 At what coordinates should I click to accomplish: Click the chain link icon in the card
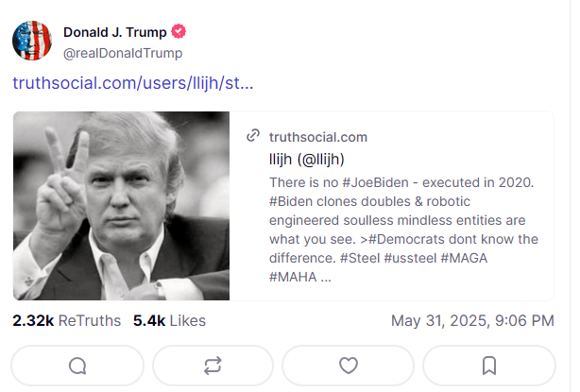click(x=253, y=136)
